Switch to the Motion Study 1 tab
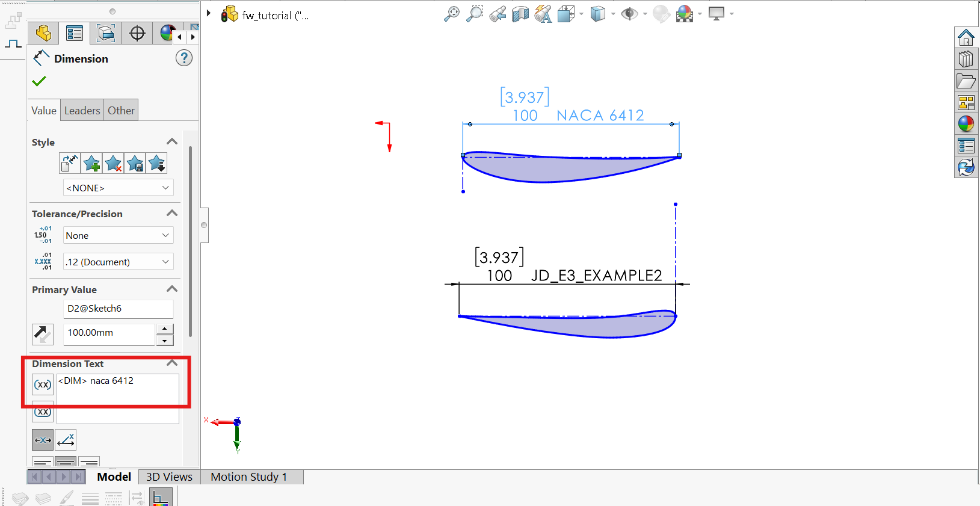The height and width of the screenshot is (506, 980). click(x=248, y=477)
